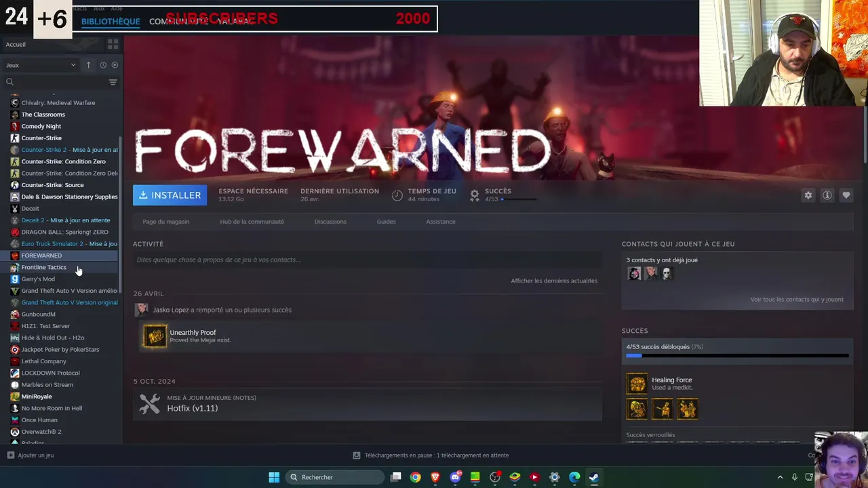Open Brave browser from taskbar
This screenshot has width=868, height=488.
[435, 477]
